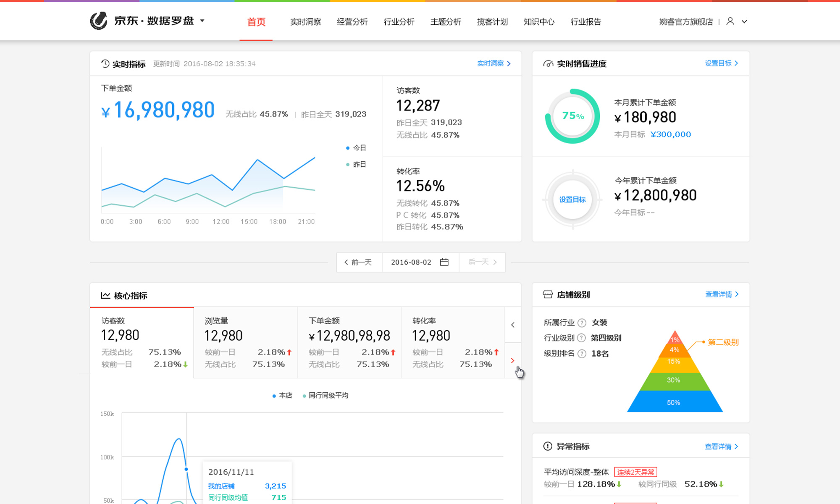Click the 我的店铺 value in chart tooltip

(276, 486)
